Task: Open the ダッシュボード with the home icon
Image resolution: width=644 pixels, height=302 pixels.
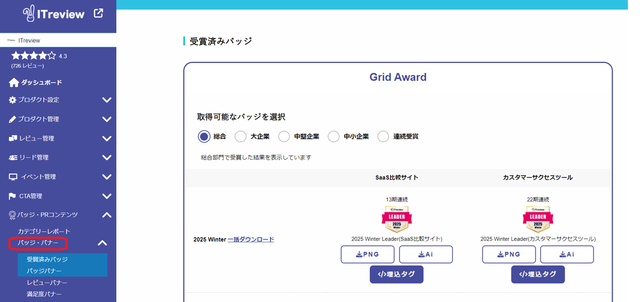Action: click(13, 82)
